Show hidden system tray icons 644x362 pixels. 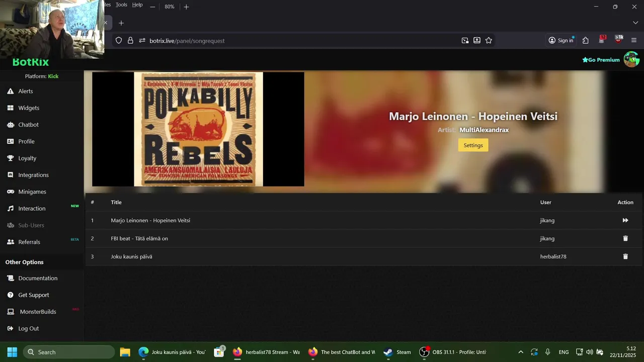pyautogui.click(x=520, y=352)
